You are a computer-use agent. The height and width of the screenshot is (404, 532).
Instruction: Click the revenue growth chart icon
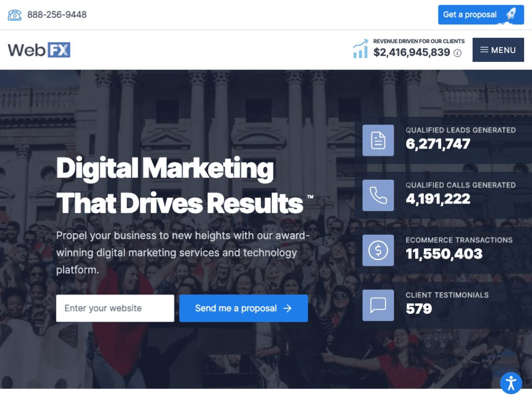tap(361, 48)
